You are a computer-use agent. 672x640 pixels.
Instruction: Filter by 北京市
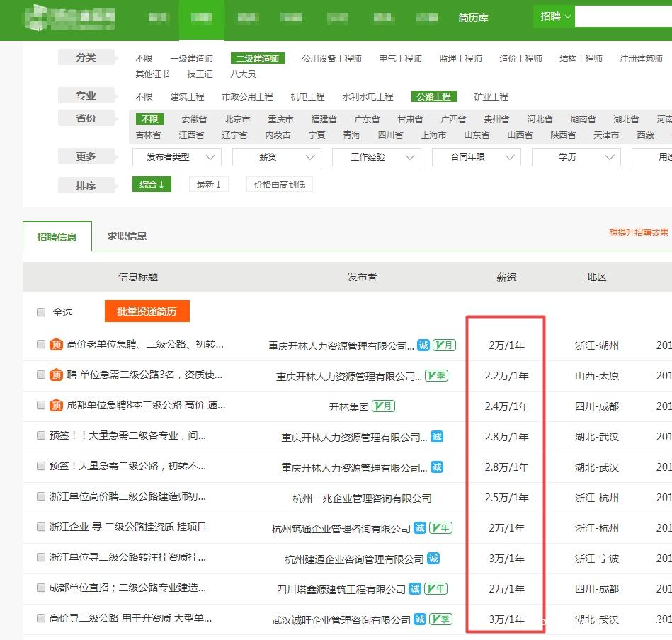tap(237, 119)
